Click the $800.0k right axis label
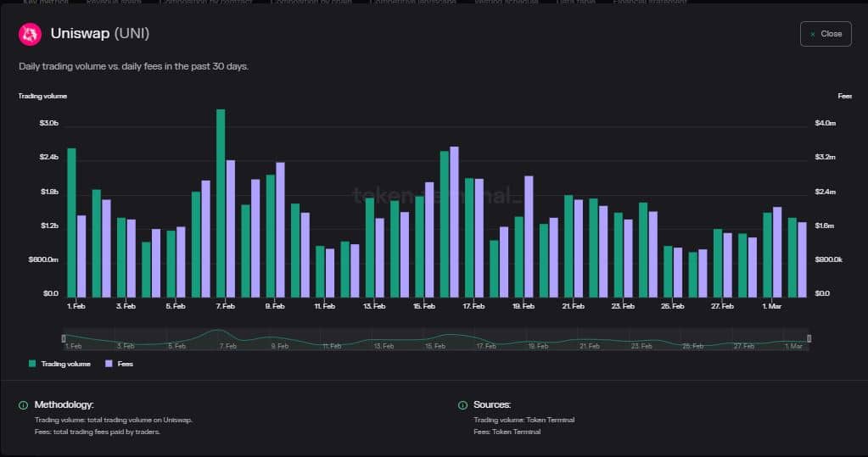 pyautogui.click(x=829, y=259)
